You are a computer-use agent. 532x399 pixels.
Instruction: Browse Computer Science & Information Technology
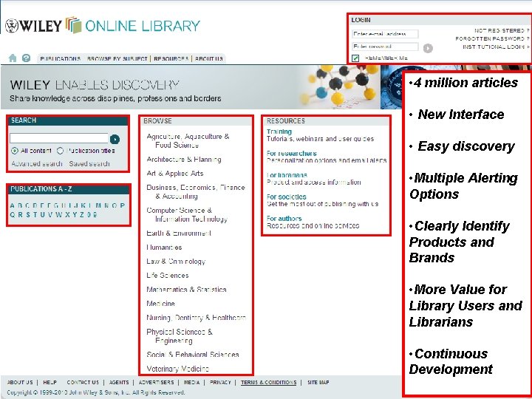187,215
